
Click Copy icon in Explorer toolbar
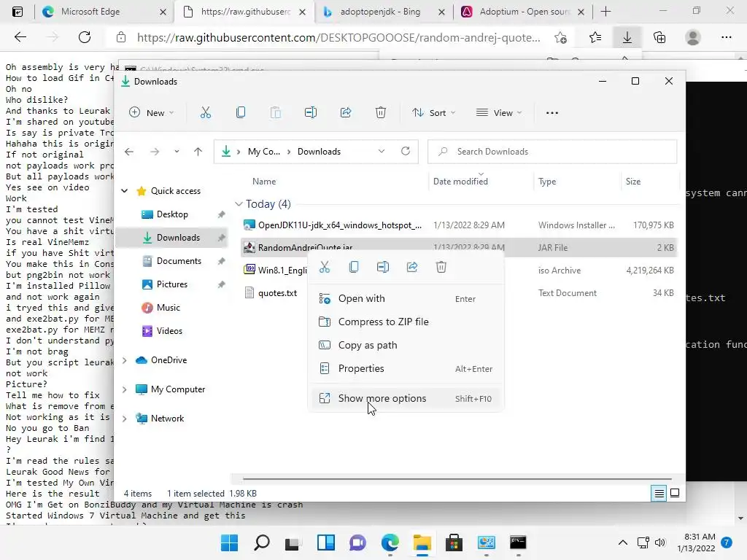click(x=241, y=113)
